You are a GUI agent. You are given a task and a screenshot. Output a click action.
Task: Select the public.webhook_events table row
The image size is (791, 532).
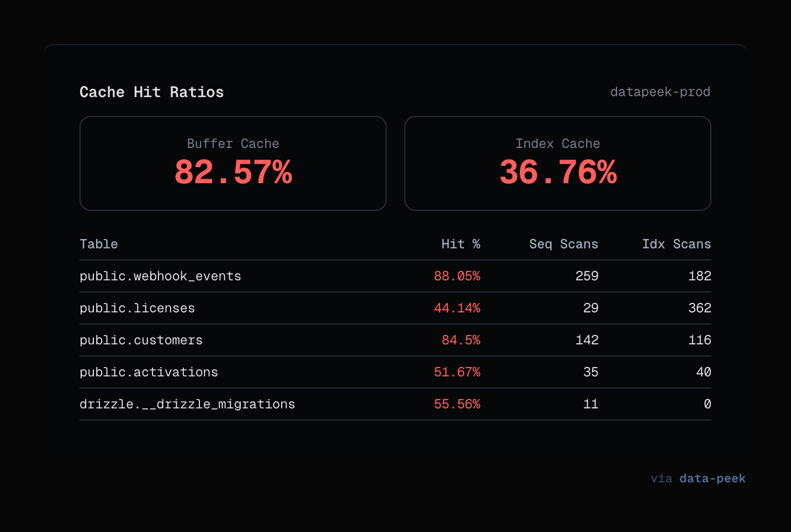[x=160, y=276]
